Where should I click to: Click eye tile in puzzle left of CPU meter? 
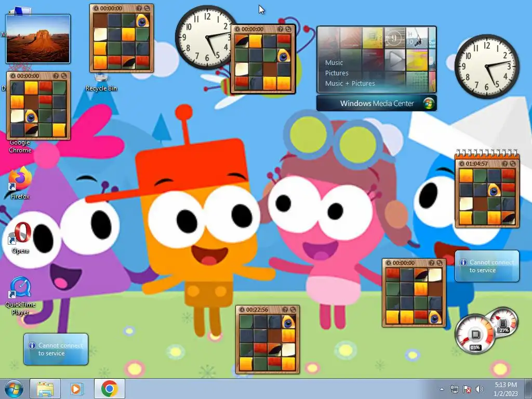point(435,317)
